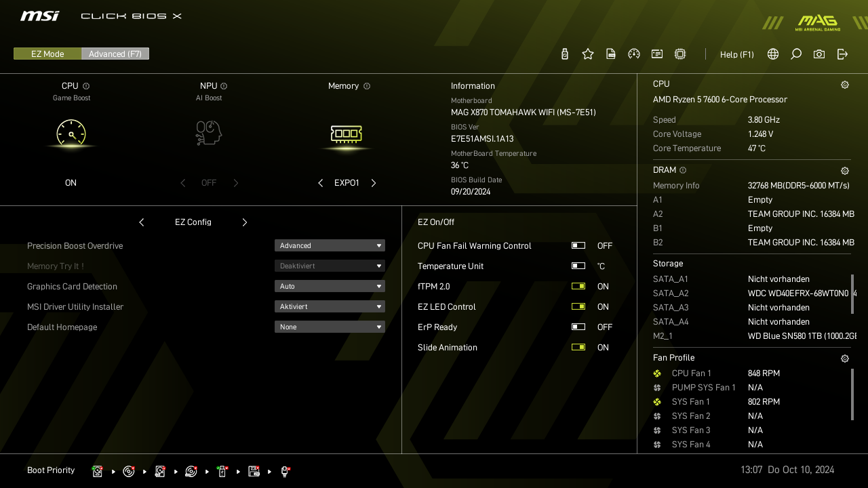Image resolution: width=868 pixels, height=488 pixels.
Task: Enable the ErP Ready switch
Action: (x=578, y=327)
